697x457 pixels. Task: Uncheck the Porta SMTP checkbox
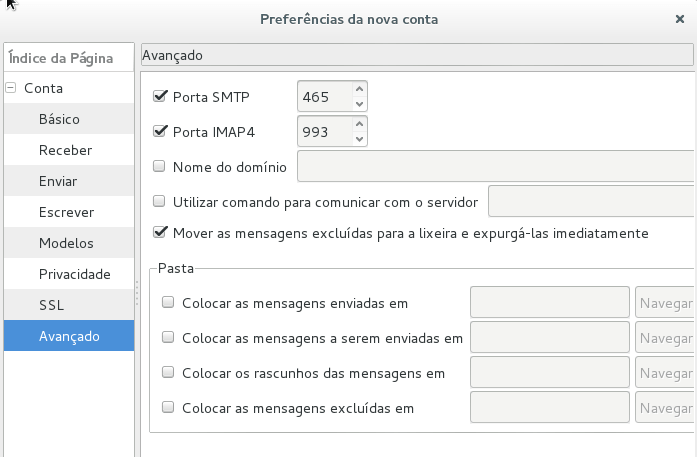[159, 97]
